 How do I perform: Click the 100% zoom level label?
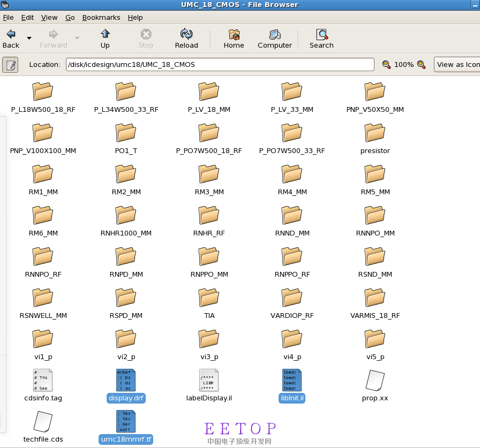coord(404,65)
